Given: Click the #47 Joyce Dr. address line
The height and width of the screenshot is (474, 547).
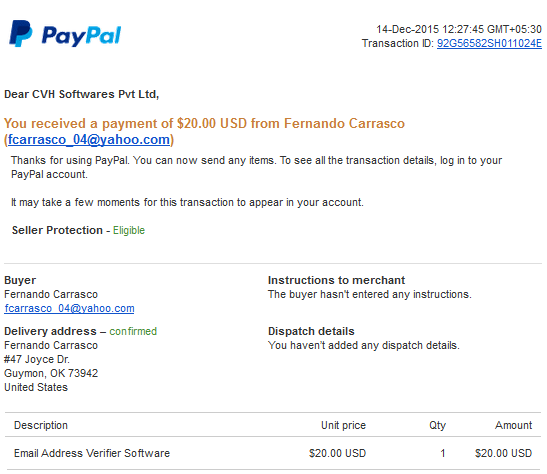Looking at the screenshot, I should pos(37,359).
